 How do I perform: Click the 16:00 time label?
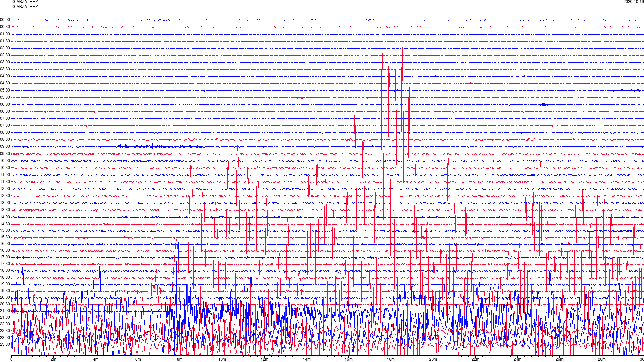point(5,244)
